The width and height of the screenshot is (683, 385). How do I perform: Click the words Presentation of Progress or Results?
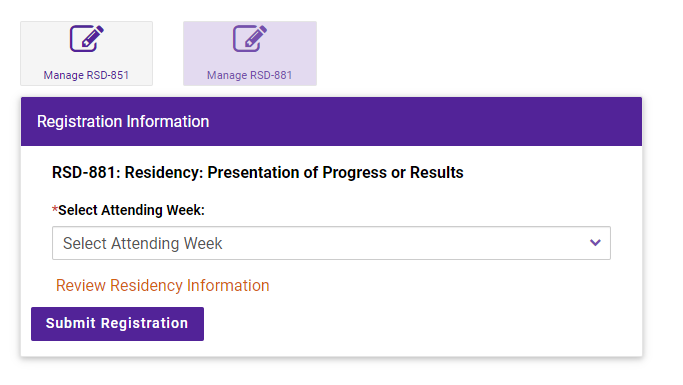click(x=335, y=172)
